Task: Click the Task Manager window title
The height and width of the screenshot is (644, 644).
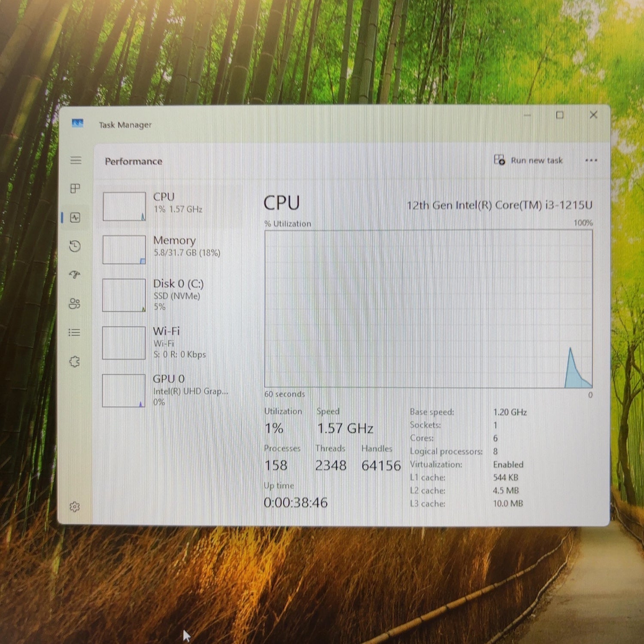Action: 125,125
